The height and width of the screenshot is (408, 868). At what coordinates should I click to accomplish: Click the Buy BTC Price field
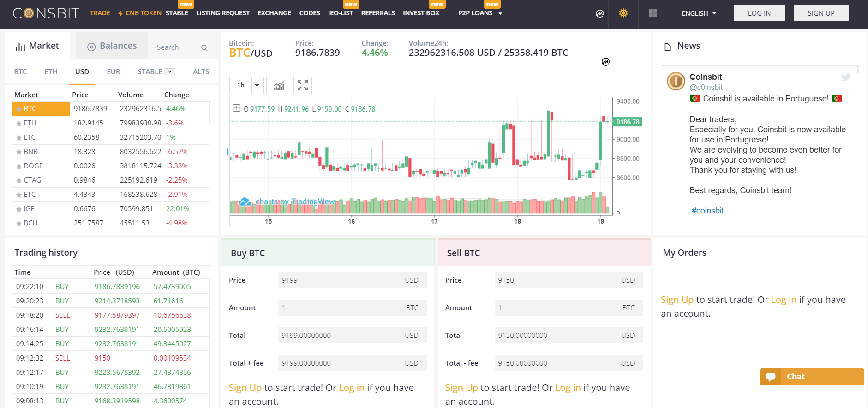353,280
